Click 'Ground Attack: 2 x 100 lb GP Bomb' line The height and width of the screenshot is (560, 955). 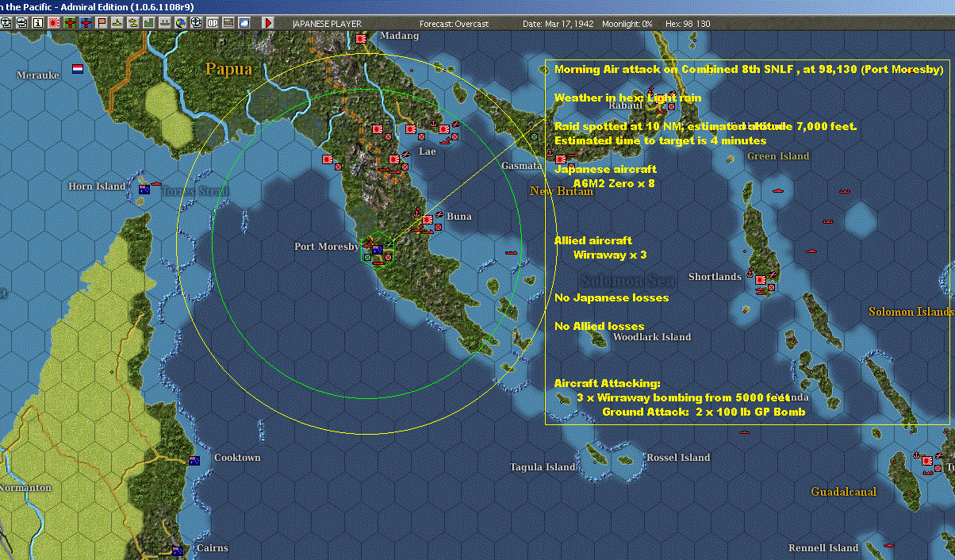pos(704,412)
